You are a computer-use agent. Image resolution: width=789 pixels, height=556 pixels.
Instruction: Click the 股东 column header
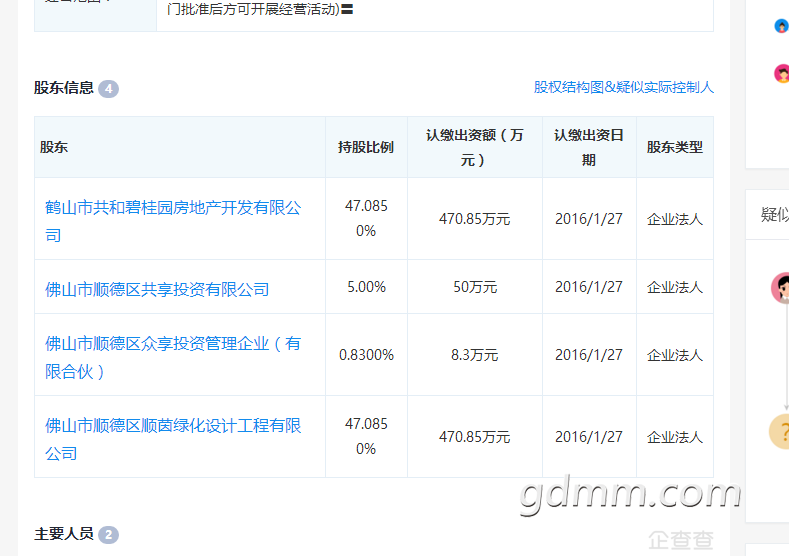(x=54, y=147)
